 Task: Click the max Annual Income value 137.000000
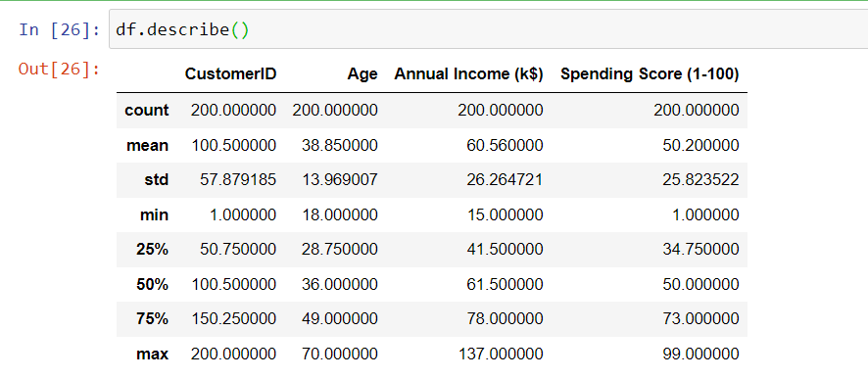pos(501,355)
